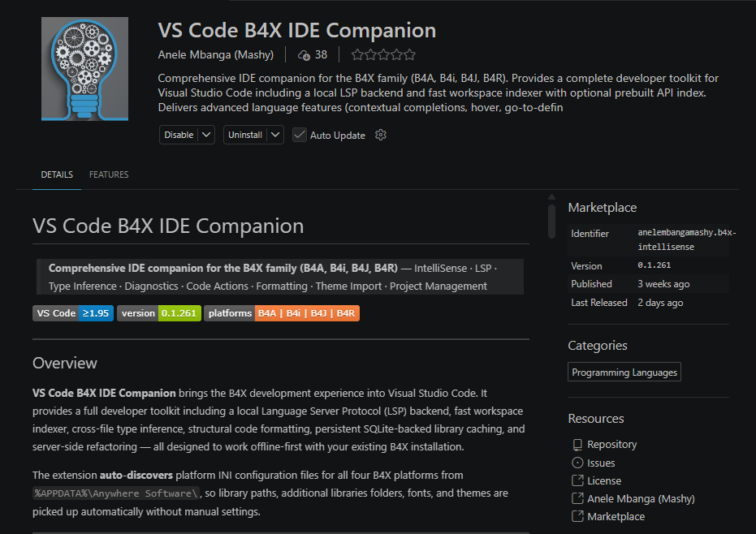Click the Overview heading

pos(65,363)
